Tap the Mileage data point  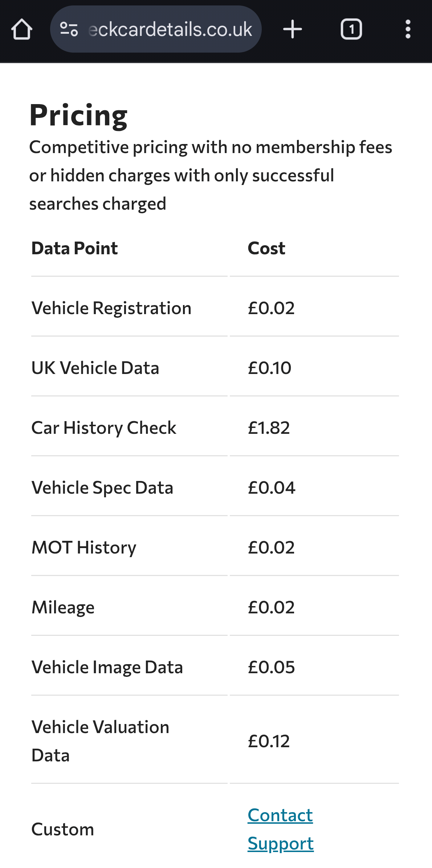point(63,607)
